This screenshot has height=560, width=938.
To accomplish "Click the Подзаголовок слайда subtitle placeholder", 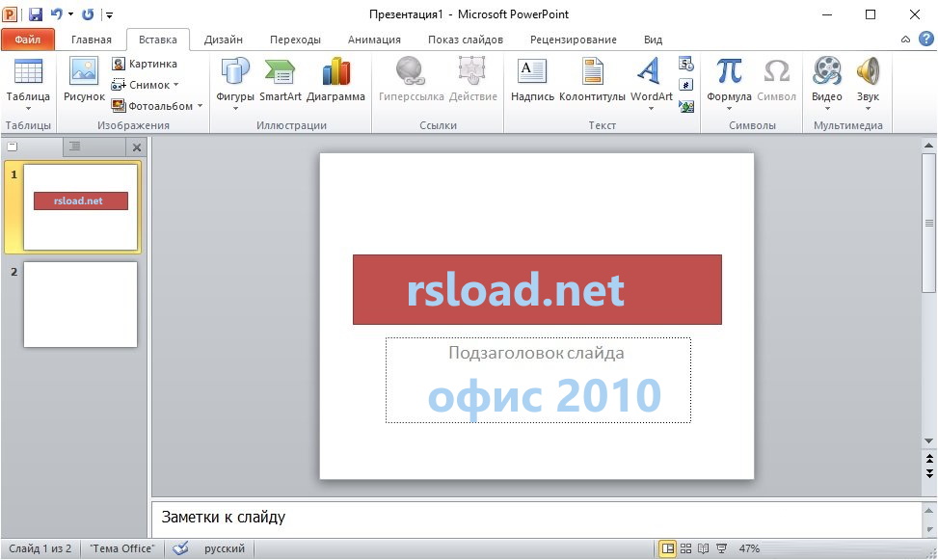I will pos(536,353).
